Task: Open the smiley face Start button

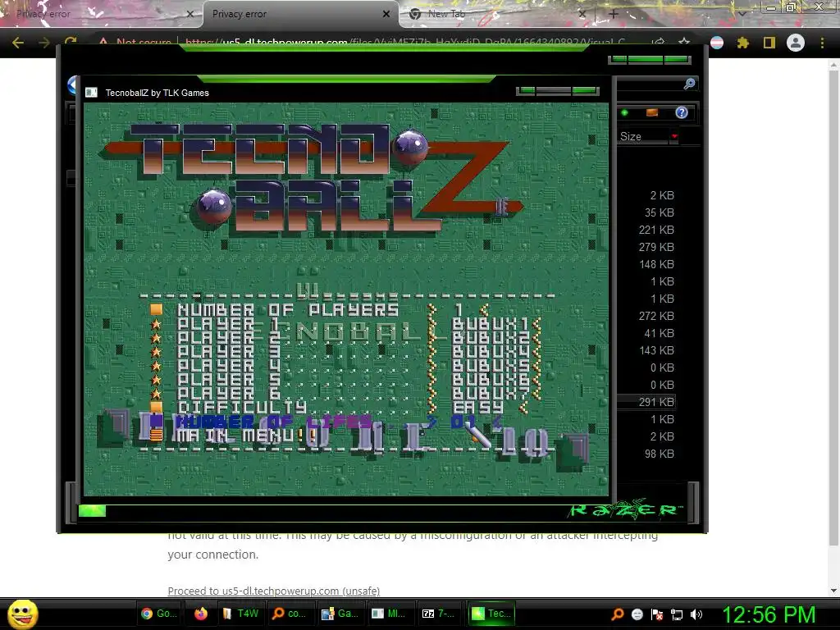Action: [x=23, y=614]
